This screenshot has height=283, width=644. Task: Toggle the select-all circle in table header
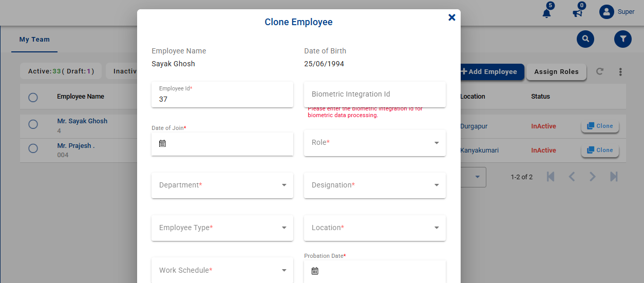click(33, 97)
